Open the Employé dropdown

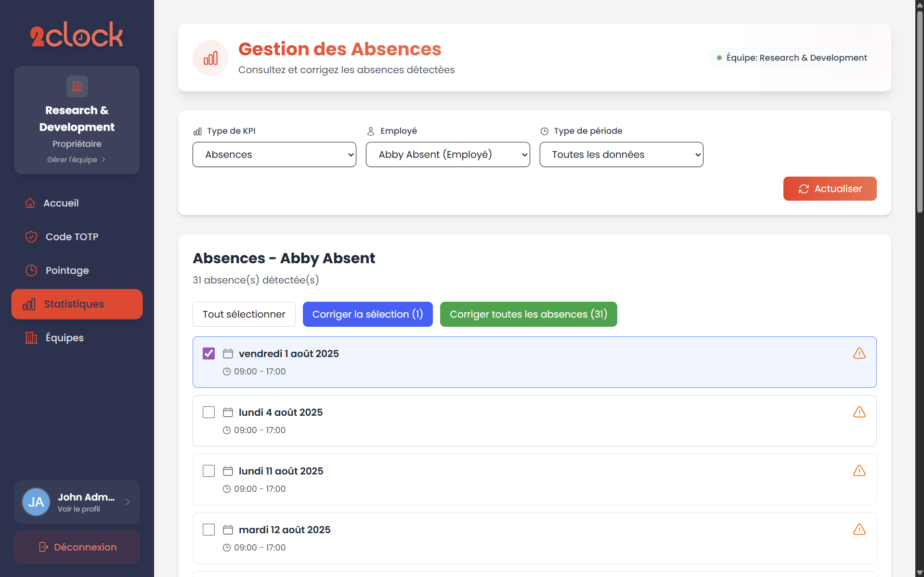click(x=447, y=154)
